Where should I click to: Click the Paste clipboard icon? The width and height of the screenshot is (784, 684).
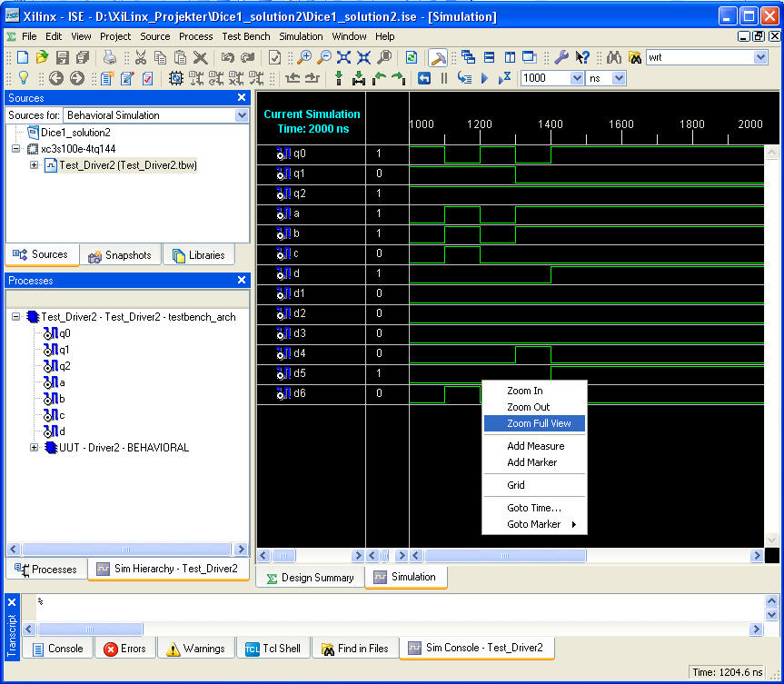(x=180, y=57)
